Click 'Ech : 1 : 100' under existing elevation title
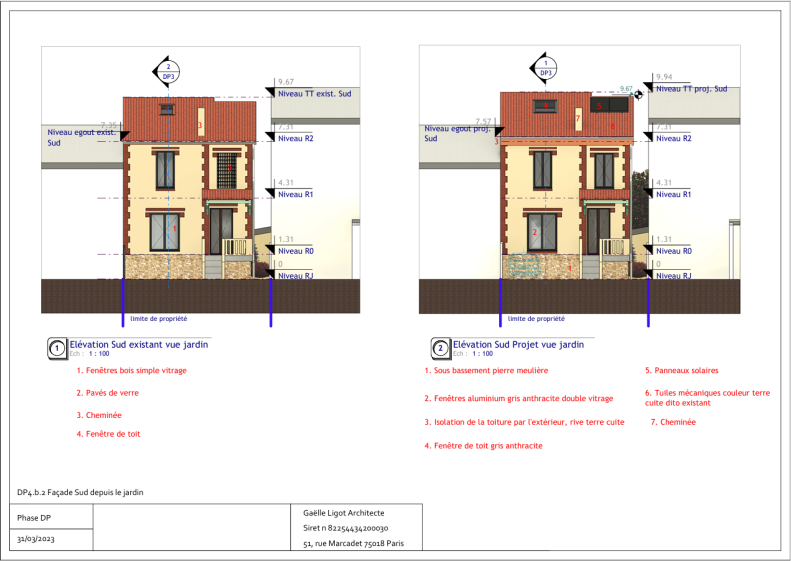The width and height of the screenshot is (791, 561). (x=89, y=354)
